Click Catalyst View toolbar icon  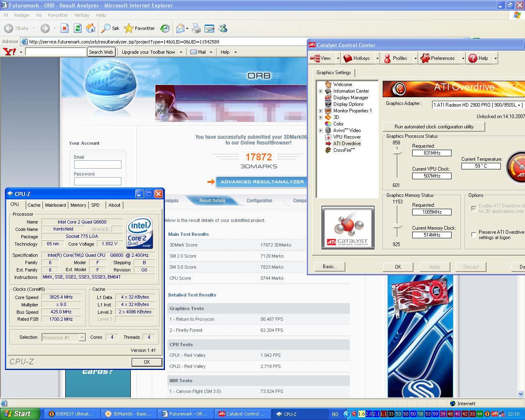[x=320, y=58]
